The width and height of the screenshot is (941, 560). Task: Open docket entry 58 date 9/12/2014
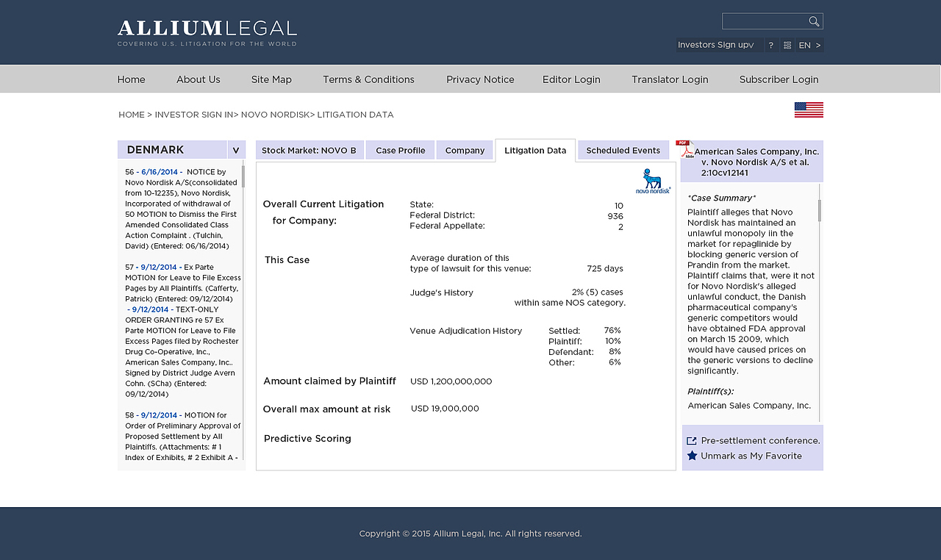(x=159, y=415)
